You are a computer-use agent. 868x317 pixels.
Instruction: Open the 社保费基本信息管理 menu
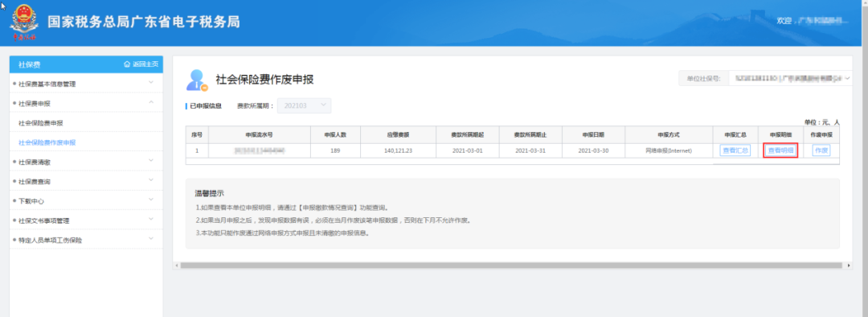(86, 84)
